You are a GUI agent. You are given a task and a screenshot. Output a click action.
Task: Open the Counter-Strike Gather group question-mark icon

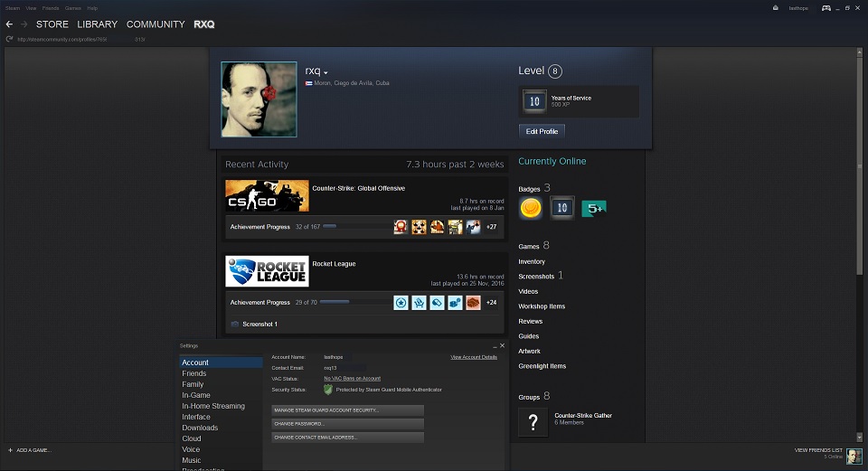tap(533, 422)
